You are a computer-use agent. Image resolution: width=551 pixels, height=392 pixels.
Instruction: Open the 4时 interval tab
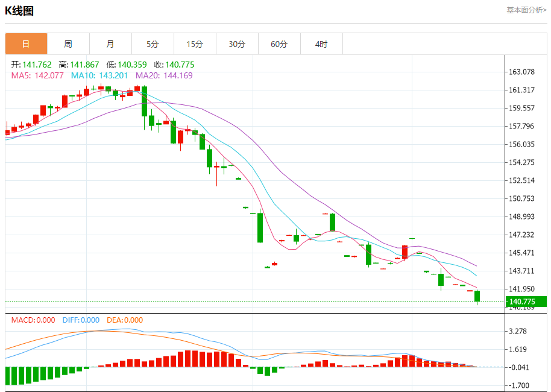tap(321, 44)
